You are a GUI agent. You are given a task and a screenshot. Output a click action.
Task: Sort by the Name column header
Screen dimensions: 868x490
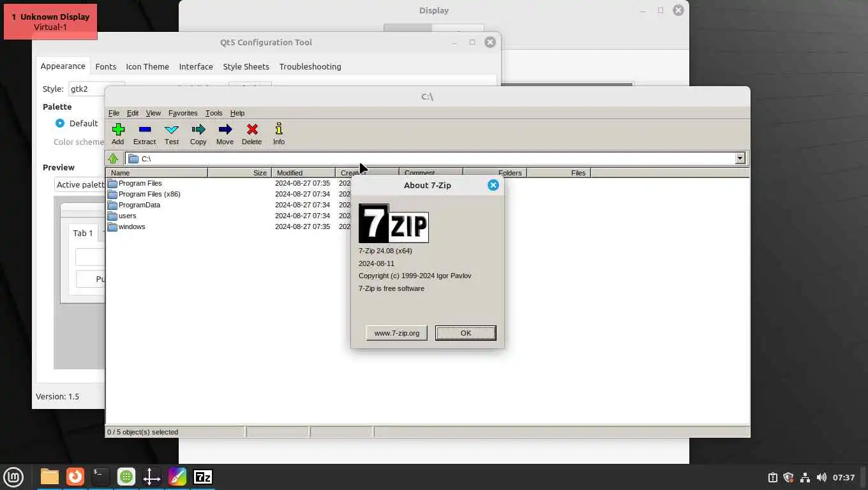click(157, 173)
